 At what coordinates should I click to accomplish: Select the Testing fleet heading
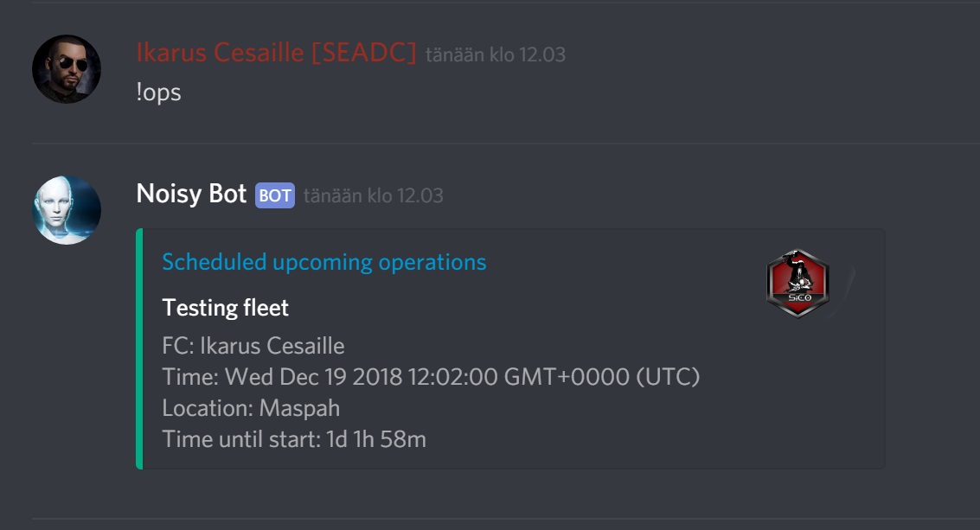click(225, 307)
